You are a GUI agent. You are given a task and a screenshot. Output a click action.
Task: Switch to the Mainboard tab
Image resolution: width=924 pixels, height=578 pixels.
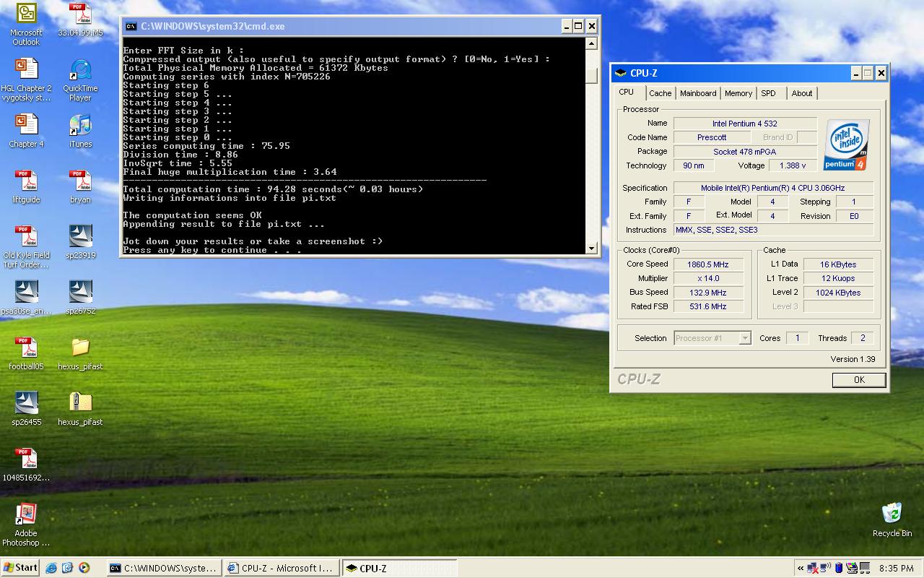[698, 93]
